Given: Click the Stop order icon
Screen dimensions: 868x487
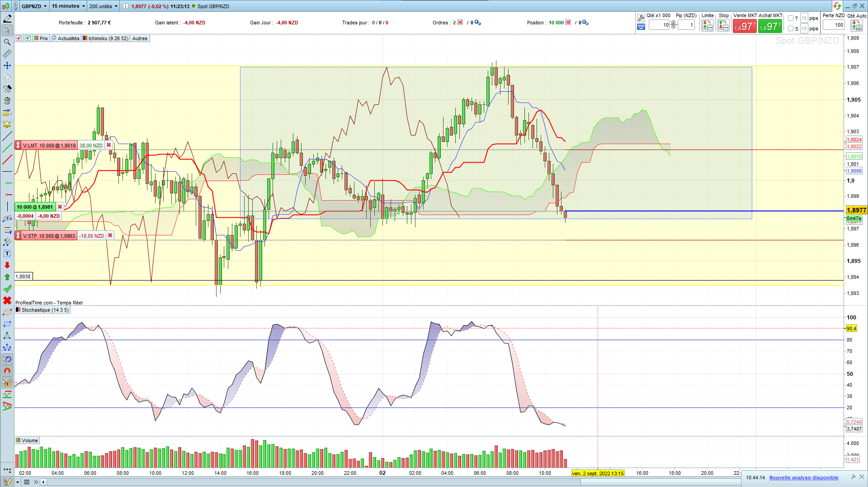Looking at the screenshot, I should click(x=723, y=26).
